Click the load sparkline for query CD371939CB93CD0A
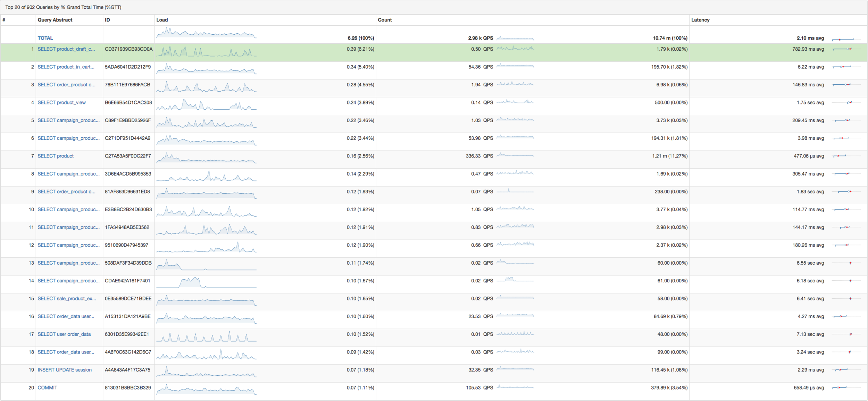Image resolution: width=868 pixels, height=401 pixels. (206, 51)
